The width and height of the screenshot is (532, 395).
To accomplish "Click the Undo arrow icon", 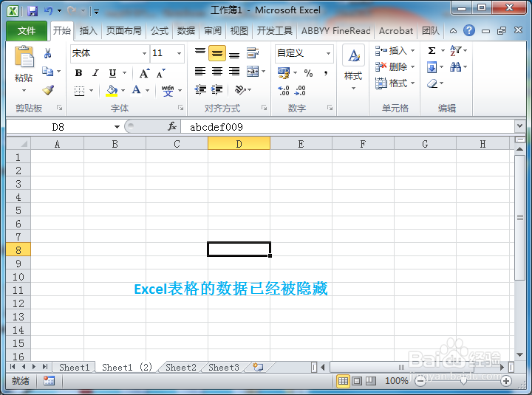I will (x=48, y=11).
